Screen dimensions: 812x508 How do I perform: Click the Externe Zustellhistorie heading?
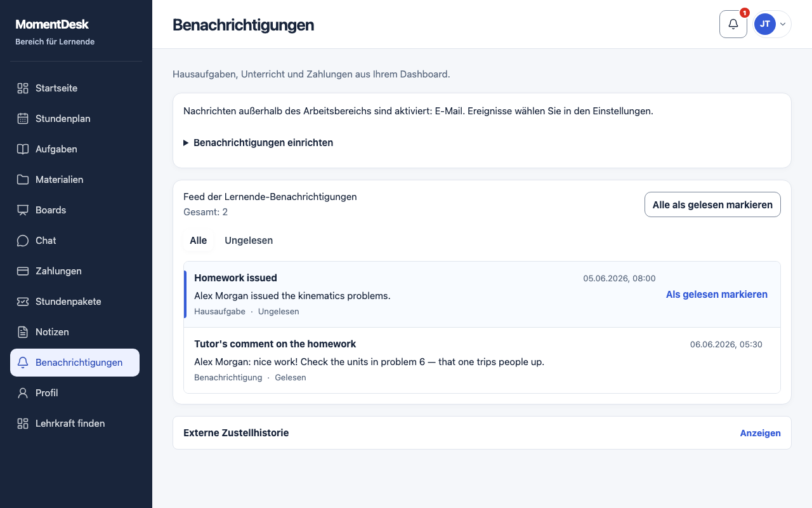(x=236, y=433)
